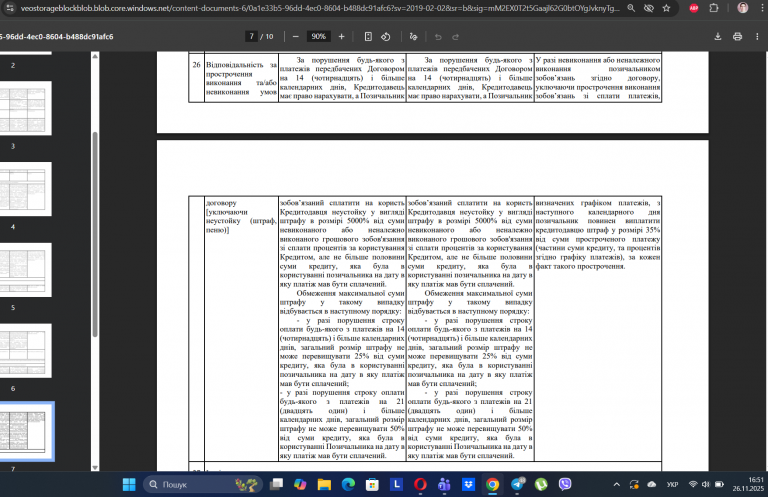The image size is (768, 497).
Task: Click the URL address bar text
Action: (320, 8)
